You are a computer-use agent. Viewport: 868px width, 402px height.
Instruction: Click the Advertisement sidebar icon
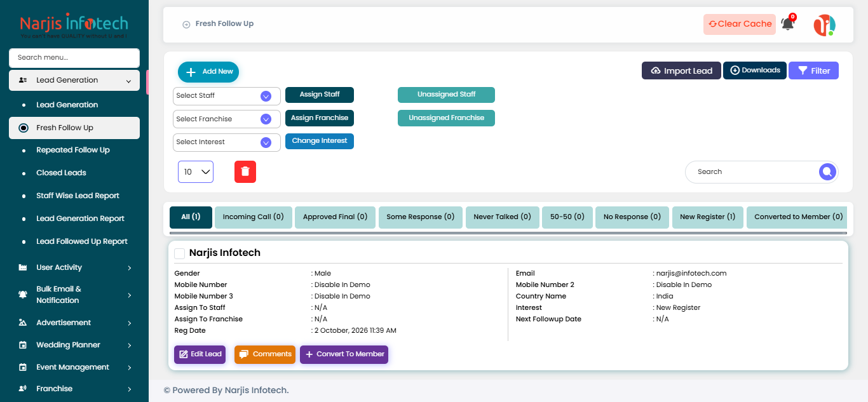pyautogui.click(x=23, y=323)
